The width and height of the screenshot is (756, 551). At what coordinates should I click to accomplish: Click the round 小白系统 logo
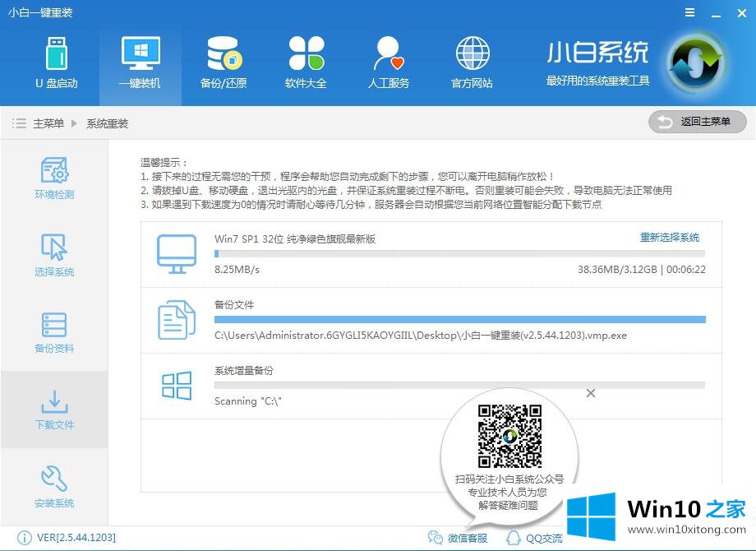pos(697,63)
